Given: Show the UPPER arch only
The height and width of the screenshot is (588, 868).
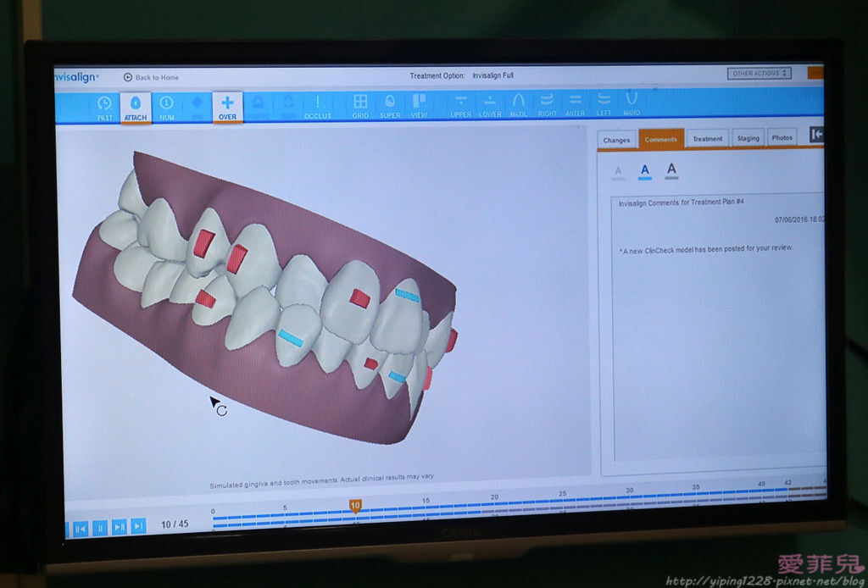Looking at the screenshot, I should (x=460, y=106).
